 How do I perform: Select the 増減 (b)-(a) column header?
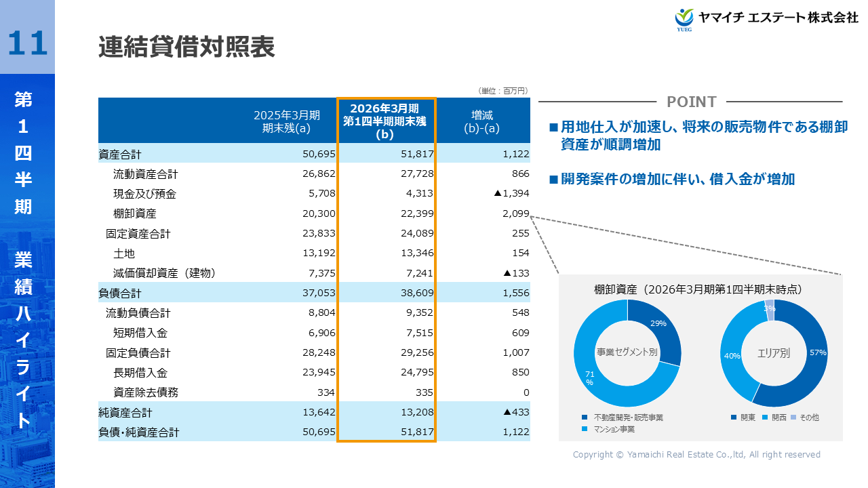481,121
